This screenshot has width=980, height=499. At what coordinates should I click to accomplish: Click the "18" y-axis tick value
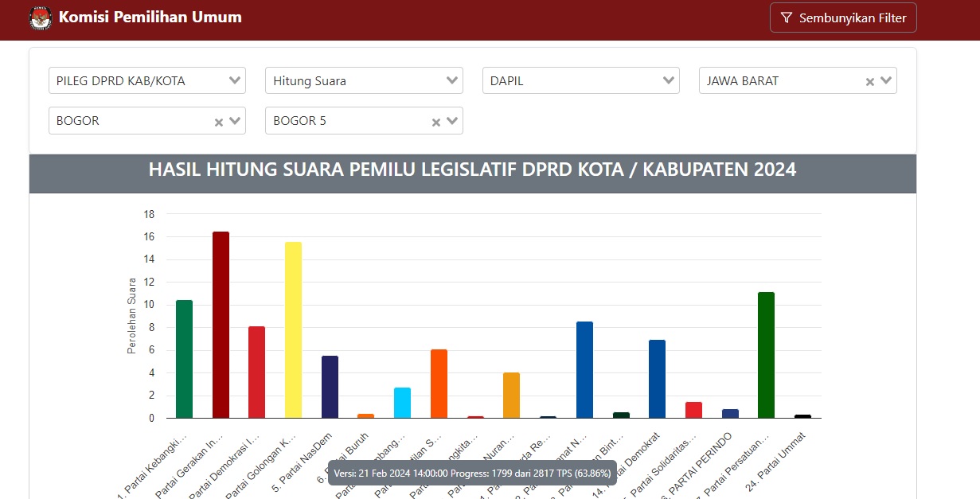point(149,214)
